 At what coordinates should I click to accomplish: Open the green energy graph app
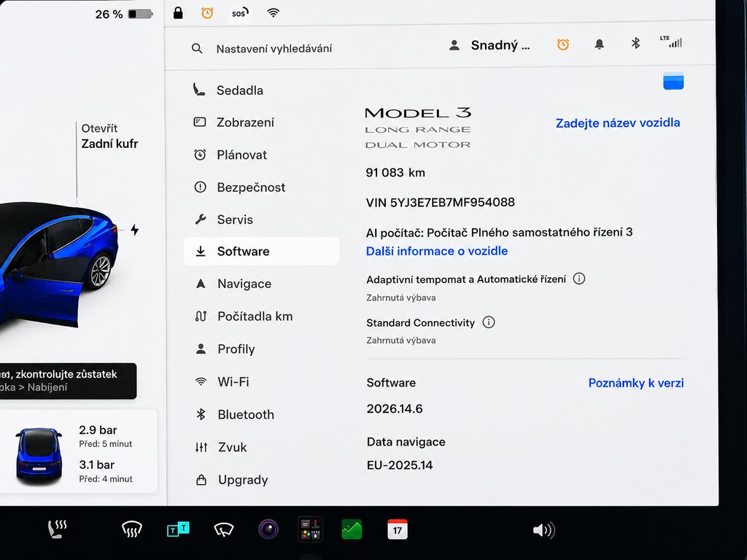352,529
